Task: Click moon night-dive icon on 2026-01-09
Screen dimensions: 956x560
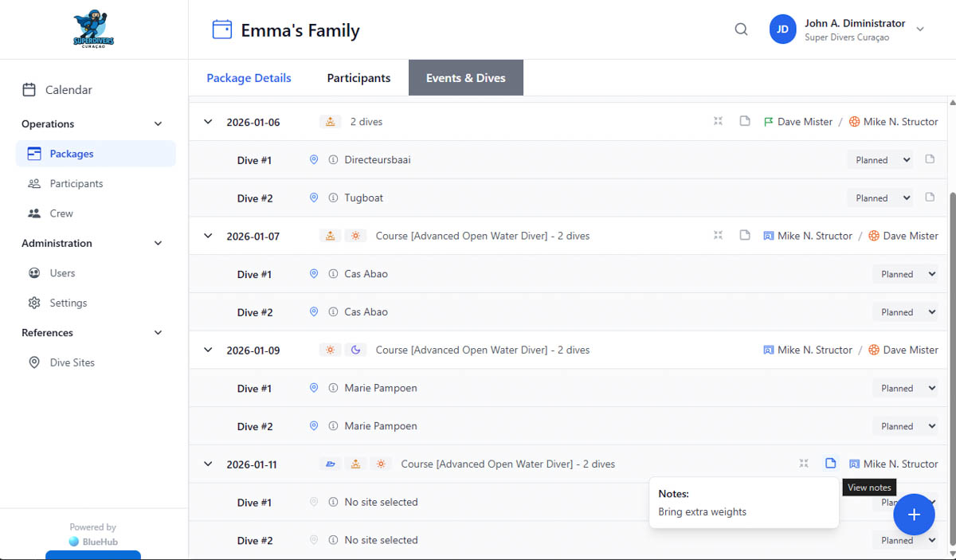Action: [355, 350]
